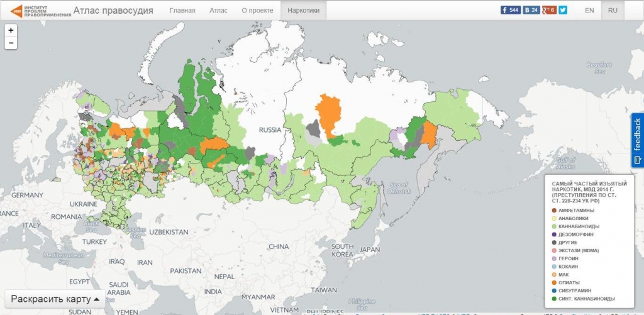Select the Наркотики tab
The image size is (644, 315).
(x=303, y=11)
